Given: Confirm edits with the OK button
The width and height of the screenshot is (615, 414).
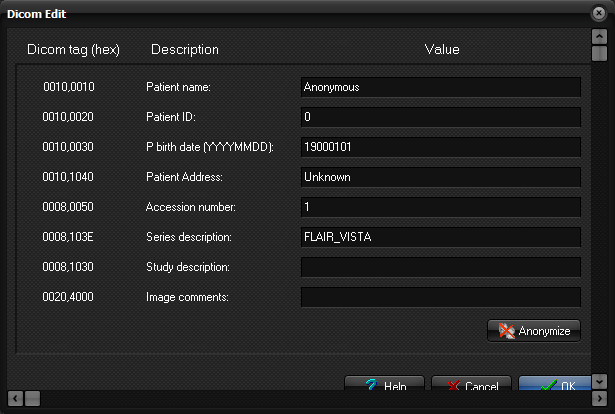Looking at the screenshot, I should [554, 385].
